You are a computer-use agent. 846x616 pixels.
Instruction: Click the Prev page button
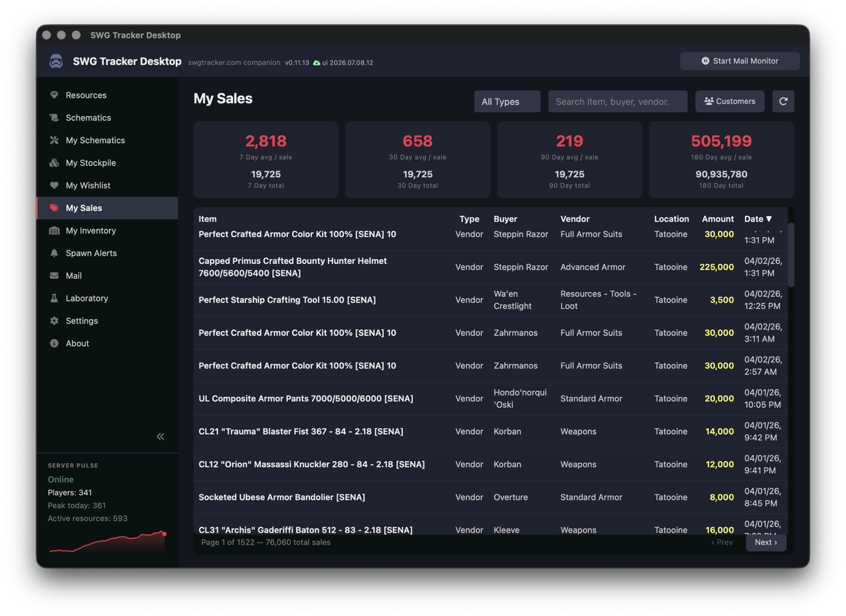click(x=722, y=543)
